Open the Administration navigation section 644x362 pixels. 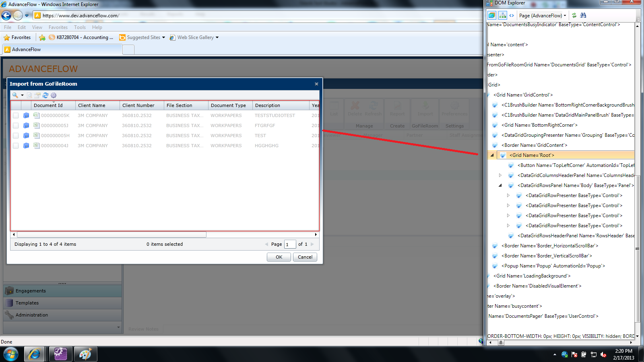(x=62, y=315)
